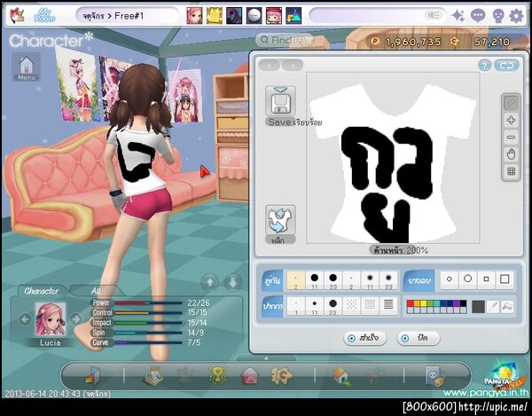Screen dimensions: 532x416
Task: Select pen size 1
Action: click(x=296, y=306)
